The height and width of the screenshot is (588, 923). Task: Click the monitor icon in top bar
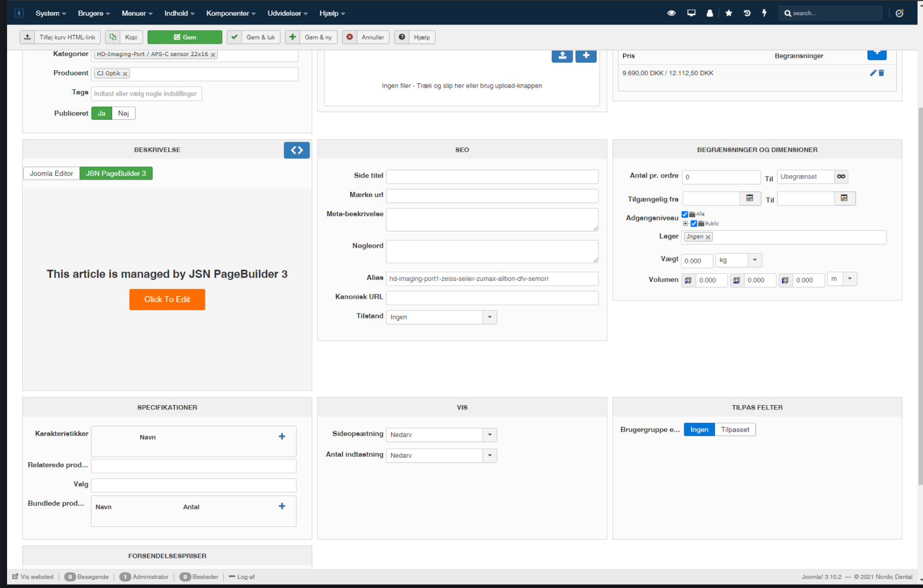pyautogui.click(x=691, y=13)
